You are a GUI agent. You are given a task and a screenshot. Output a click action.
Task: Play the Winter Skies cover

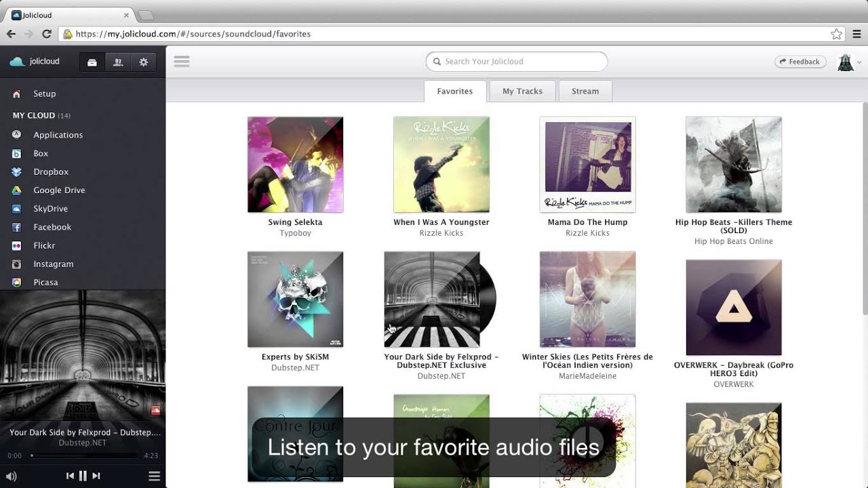click(x=587, y=300)
